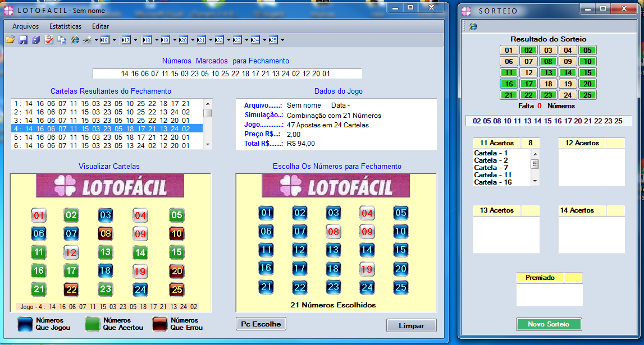Select 'Cartela - 1' in 11 Acertos list

point(491,153)
